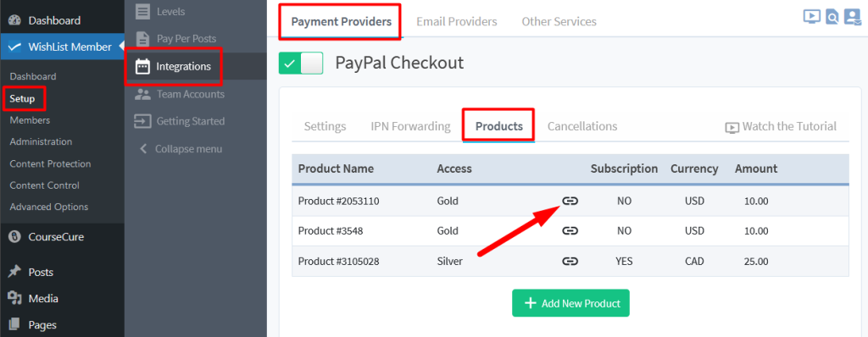Image resolution: width=868 pixels, height=337 pixels.
Task: Click Product Name column header
Action: pyautogui.click(x=336, y=168)
